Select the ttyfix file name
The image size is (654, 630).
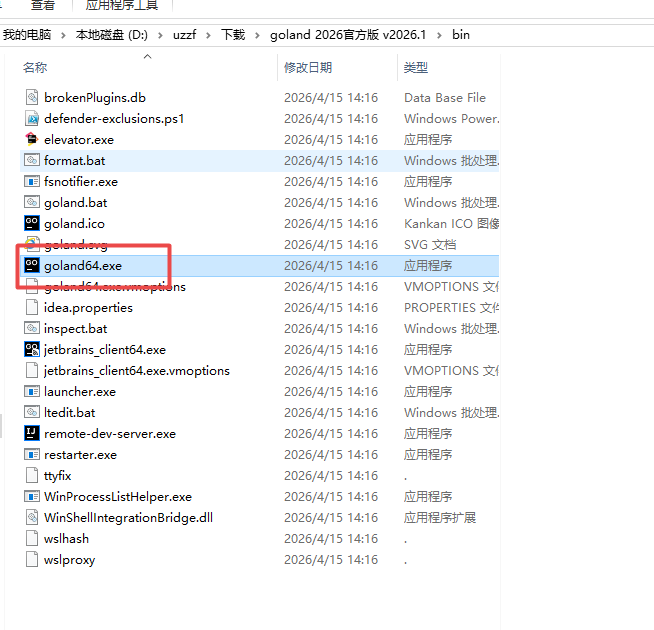pyautogui.click(x=58, y=476)
